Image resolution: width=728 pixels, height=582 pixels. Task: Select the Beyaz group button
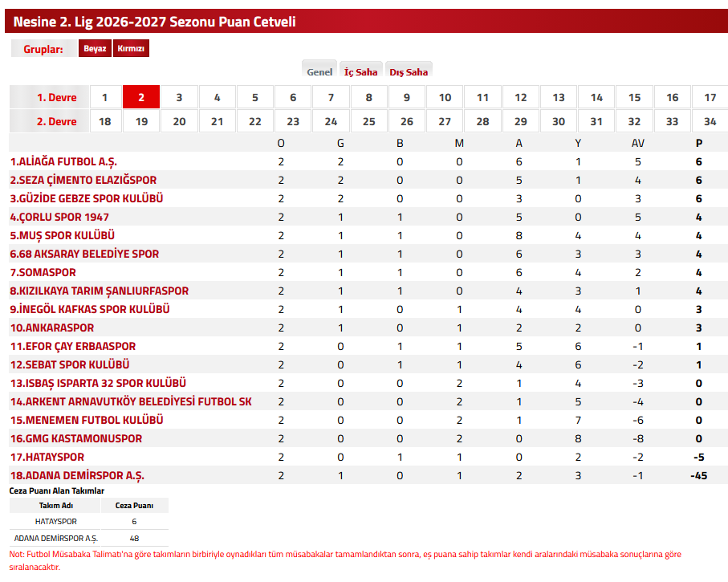[x=95, y=48]
